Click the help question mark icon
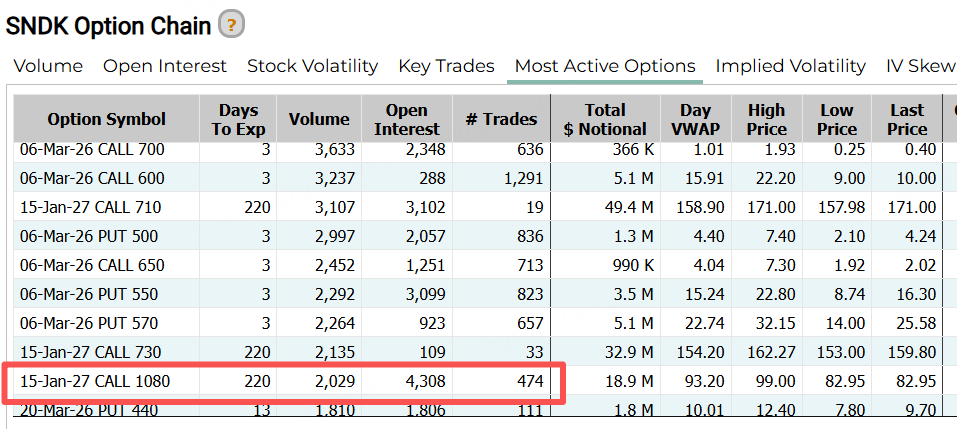The height and width of the screenshot is (429, 957). (x=231, y=24)
